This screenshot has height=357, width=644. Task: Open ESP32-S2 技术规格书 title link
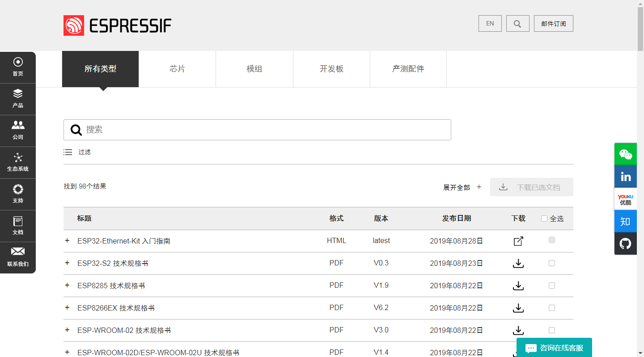click(x=113, y=264)
